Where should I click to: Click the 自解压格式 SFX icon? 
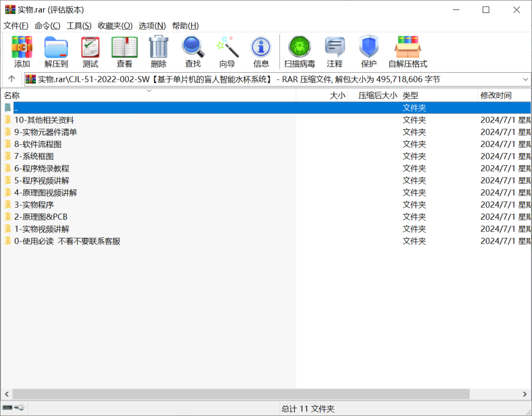pos(408,52)
